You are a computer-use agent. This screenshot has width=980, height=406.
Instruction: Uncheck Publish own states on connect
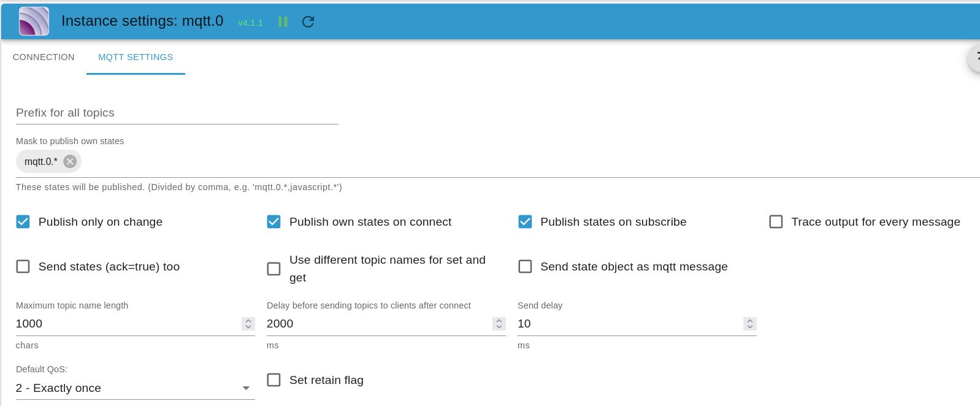tap(274, 222)
